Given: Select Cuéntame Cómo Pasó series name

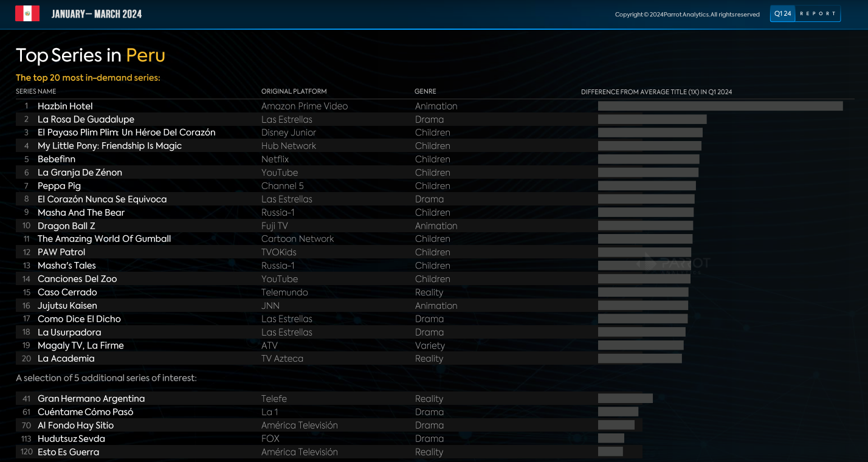Looking at the screenshot, I should pos(86,412).
